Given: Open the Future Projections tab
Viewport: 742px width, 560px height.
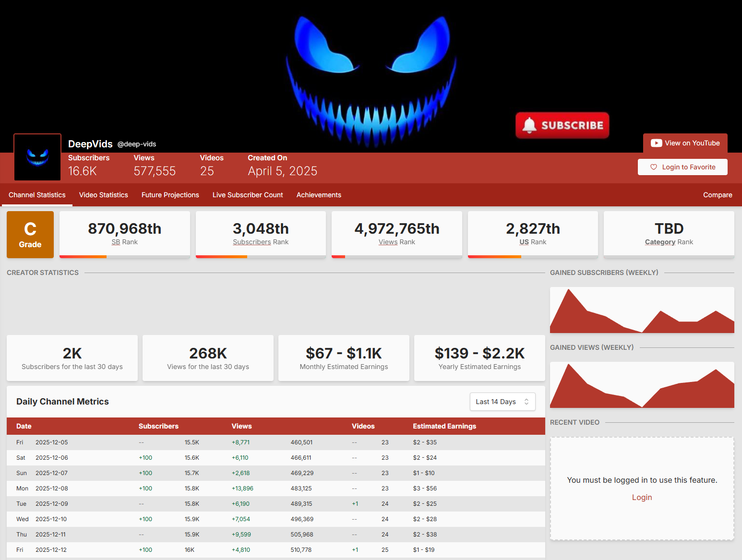Looking at the screenshot, I should click(x=170, y=195).
